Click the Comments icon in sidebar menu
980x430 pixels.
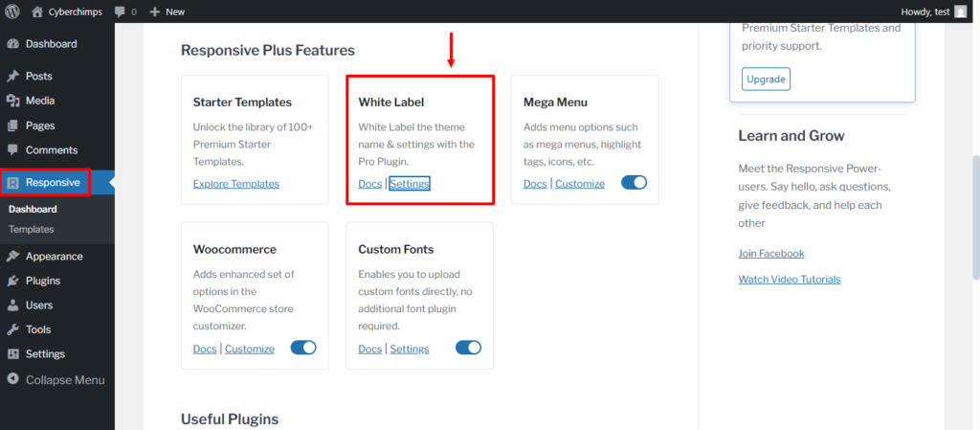pyautogui.click(x=12, y=150)
